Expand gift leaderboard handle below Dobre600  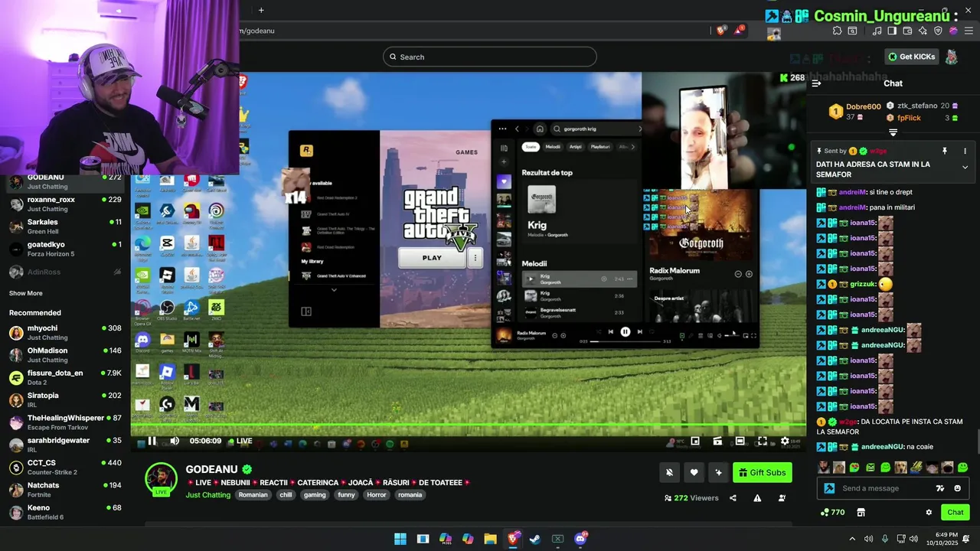[x=893, y=132]
